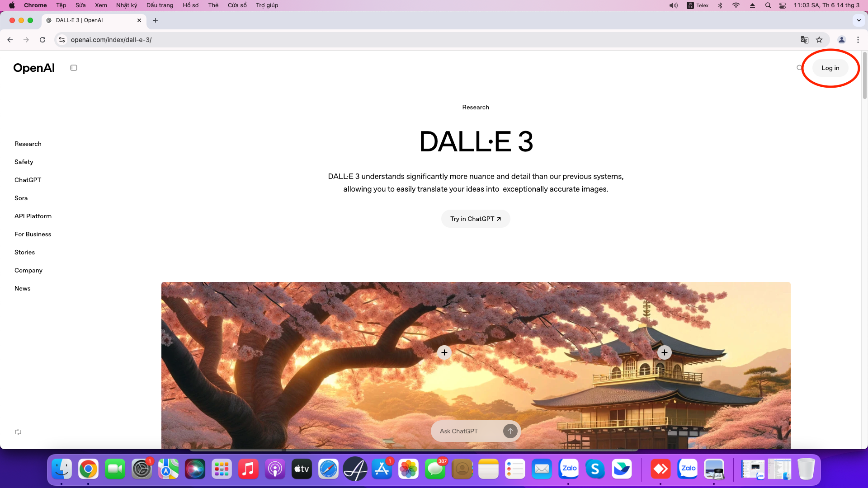Screen dimensions: 868x488
Task: Open the site search magnifier icon
Action: 799,68
